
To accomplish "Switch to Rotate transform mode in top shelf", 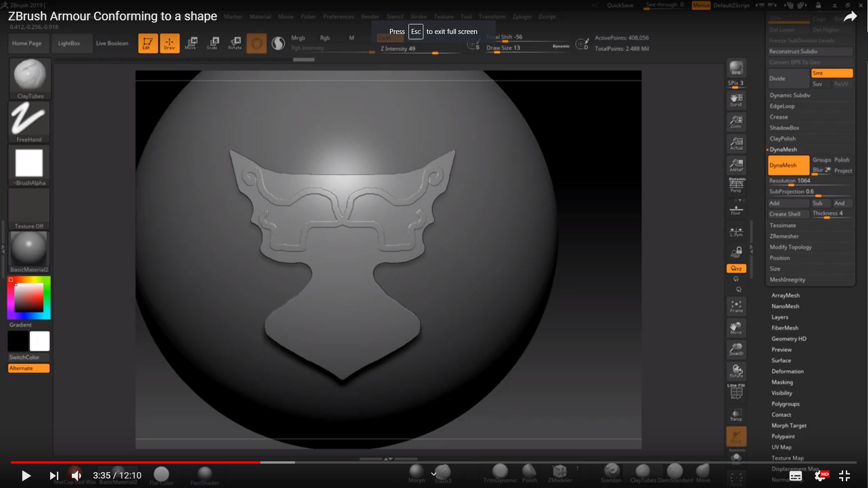I will (x=235, y=43).
